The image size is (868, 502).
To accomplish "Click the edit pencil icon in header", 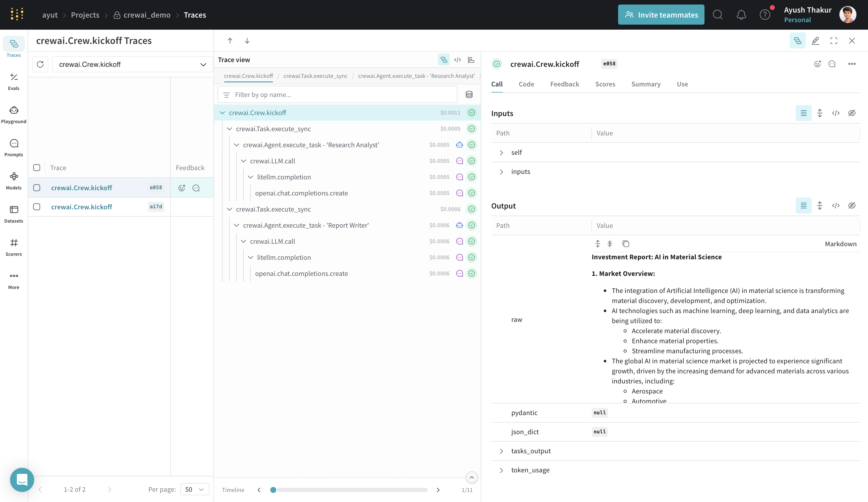I will (x=815, y=41).
